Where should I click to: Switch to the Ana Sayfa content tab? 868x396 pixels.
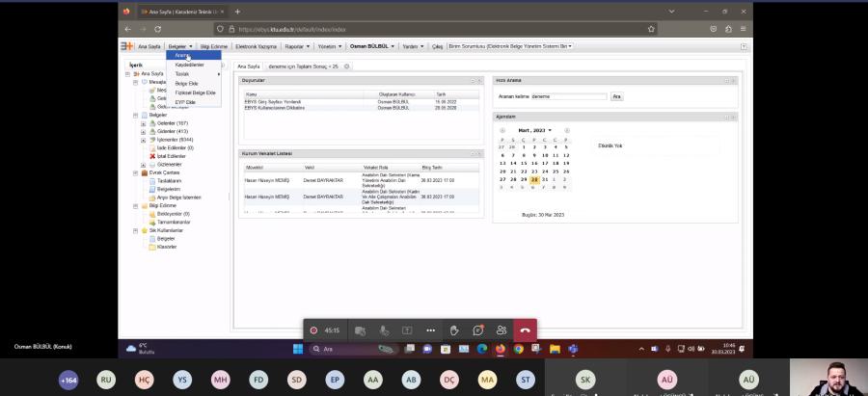tap(249, 66)
